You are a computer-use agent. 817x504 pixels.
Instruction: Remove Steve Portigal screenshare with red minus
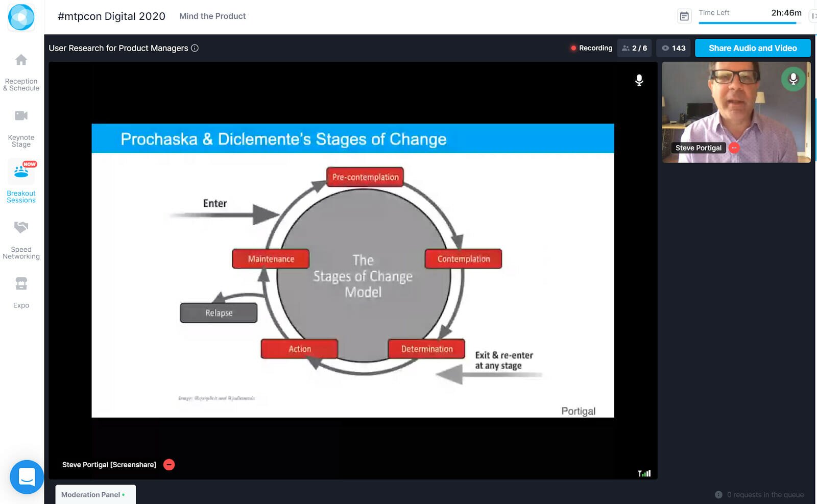pos(169,465)
